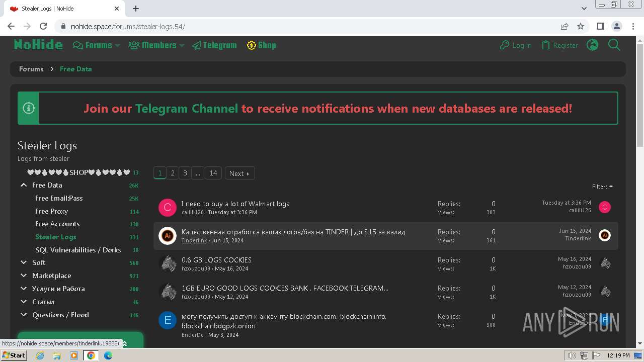Open Microsoft Edge from the taskbar
The image size is (644, 362).
(x=108, y=355)
